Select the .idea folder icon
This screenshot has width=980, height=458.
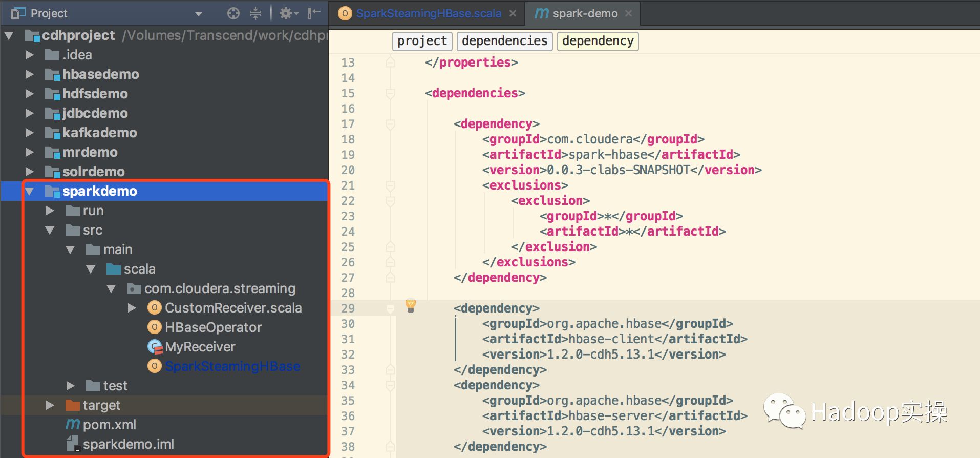click(x=52, y=55)
